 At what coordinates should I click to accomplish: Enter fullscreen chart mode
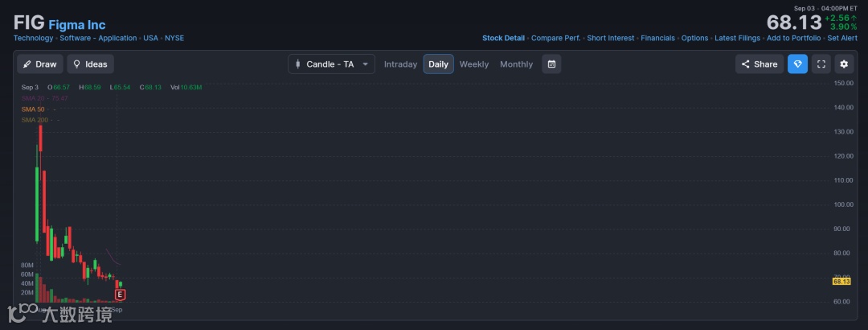point(821,64)
